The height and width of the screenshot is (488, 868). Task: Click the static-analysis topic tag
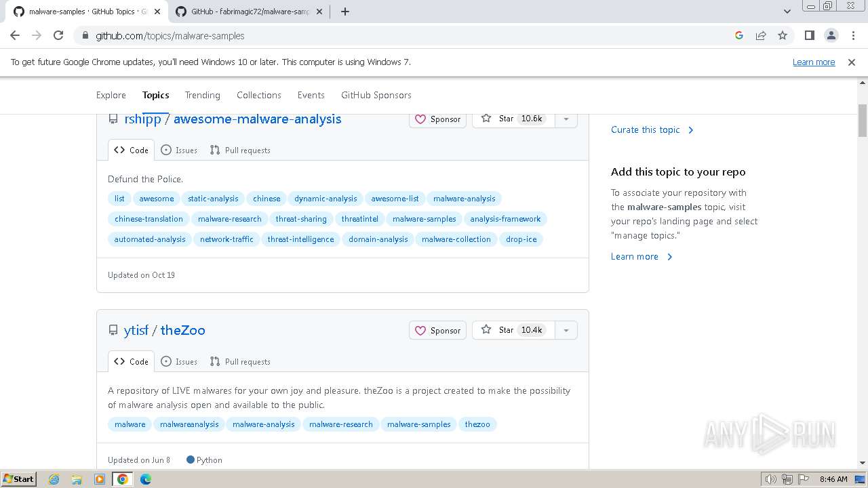pos(213,199)
